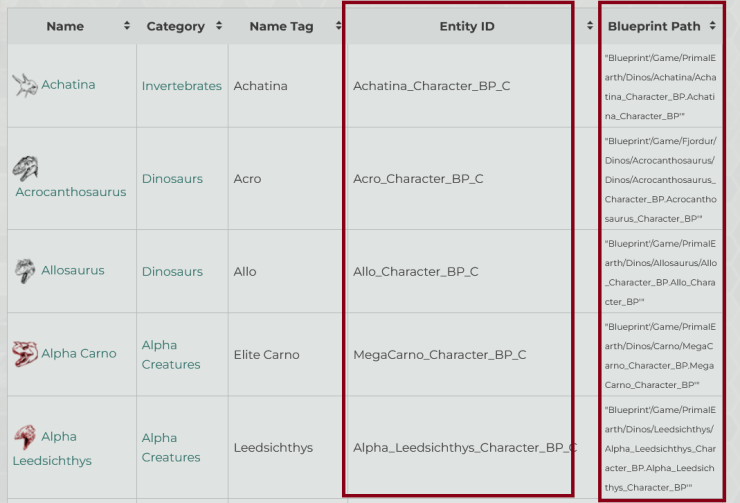
Task: Open Alpha Carno's Alpha Creatures category
Action: point(171,354)
